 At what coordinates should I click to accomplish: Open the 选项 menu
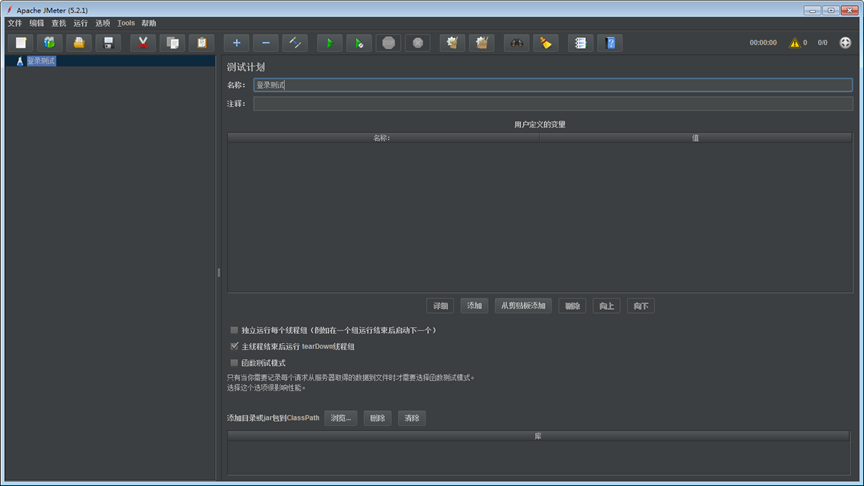[103, 23]
